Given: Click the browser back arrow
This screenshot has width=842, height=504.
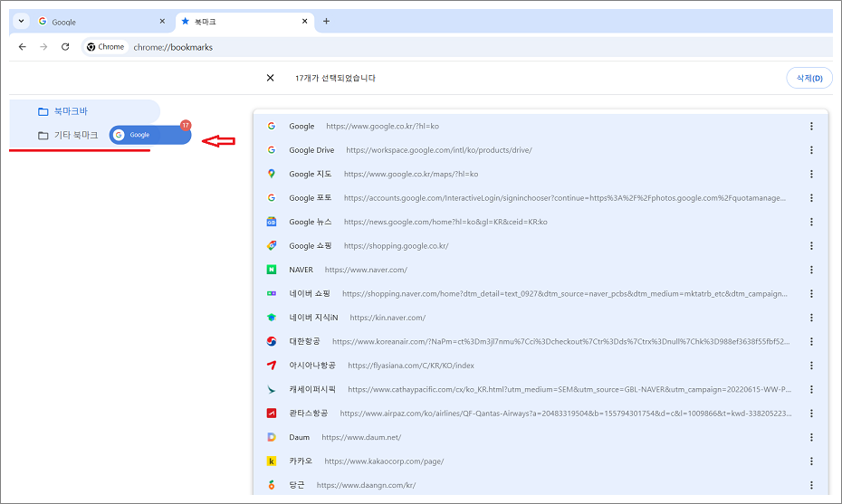Looking at the screenshot, I should (22, 47).
